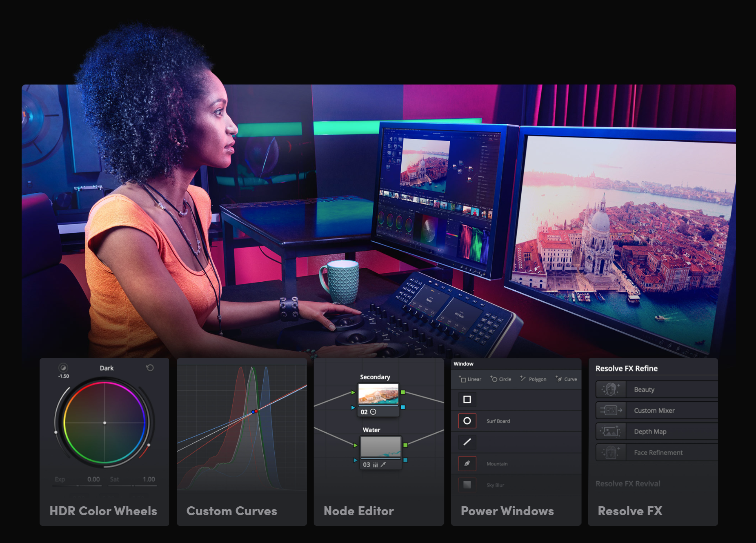The image size is (756, 543).
Task: Click the Beauty effect face icon
Action: pos(611,389)
